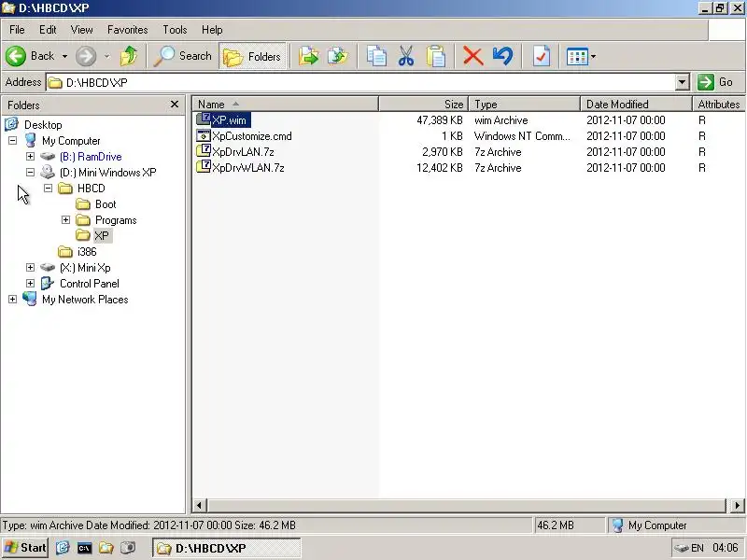The width and height of the screenshot is (747, 560).
Task: Open the View menu
Action: (x=81, y=30)
